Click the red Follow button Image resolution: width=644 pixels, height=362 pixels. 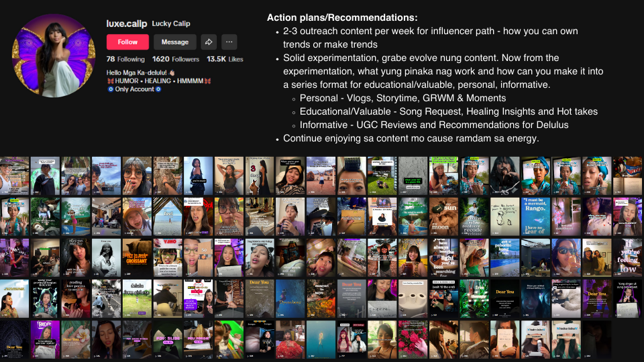point(127,42)
